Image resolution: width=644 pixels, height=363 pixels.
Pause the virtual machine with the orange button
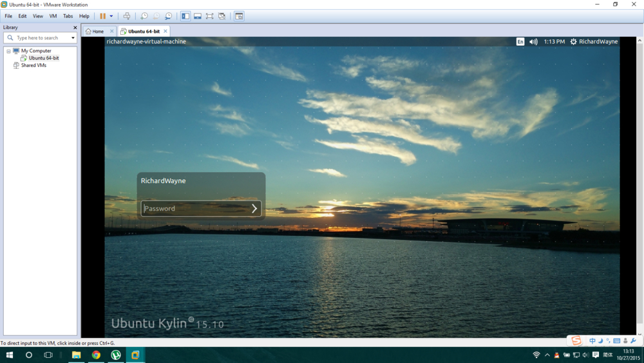[102, 16]
